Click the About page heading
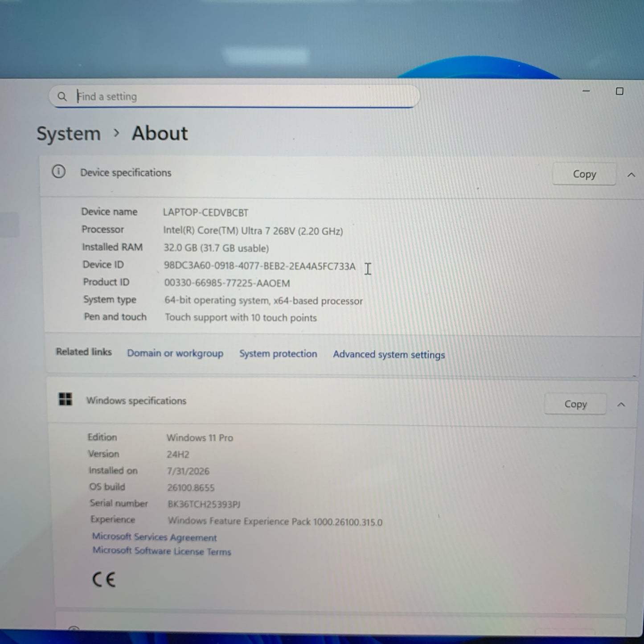Image resolution: width=644 pixels, height=644 pixels. [160, 133]
